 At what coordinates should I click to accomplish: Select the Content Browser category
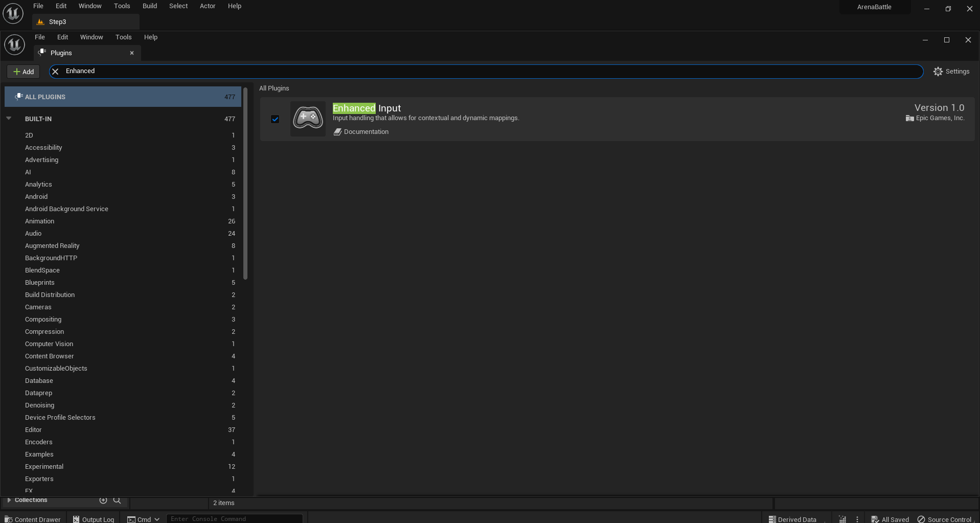[123, 356]
